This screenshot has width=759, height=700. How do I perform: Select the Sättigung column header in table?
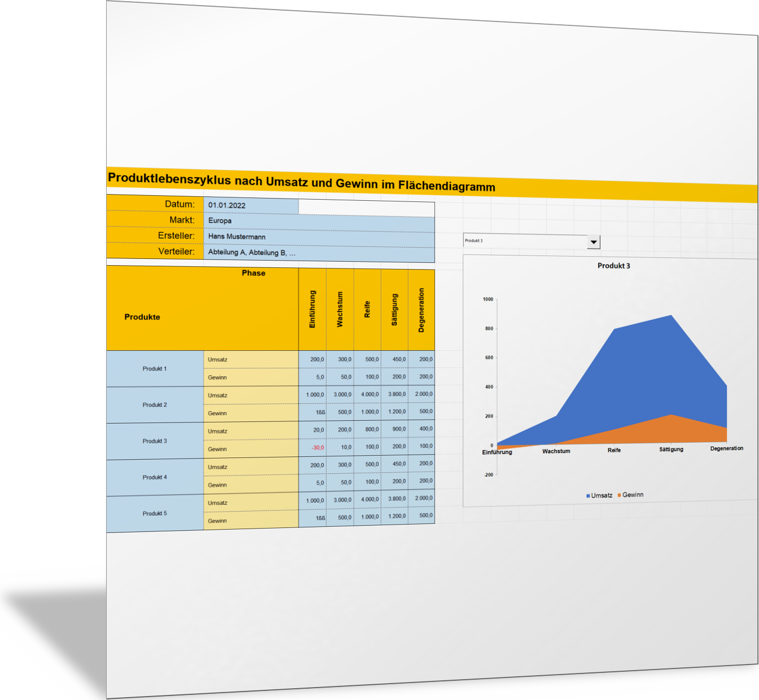(x=394, y=310)
